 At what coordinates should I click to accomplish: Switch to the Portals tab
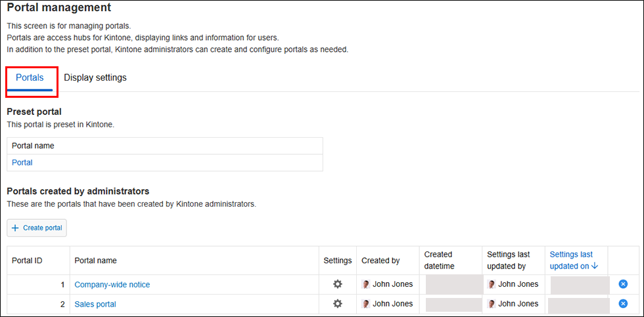[30, 77]
